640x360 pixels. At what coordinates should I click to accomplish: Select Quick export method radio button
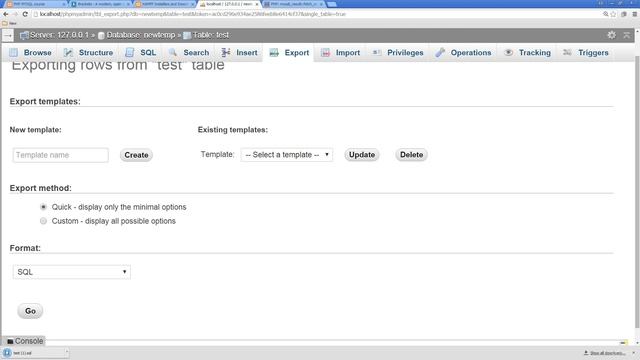point(43,207)
